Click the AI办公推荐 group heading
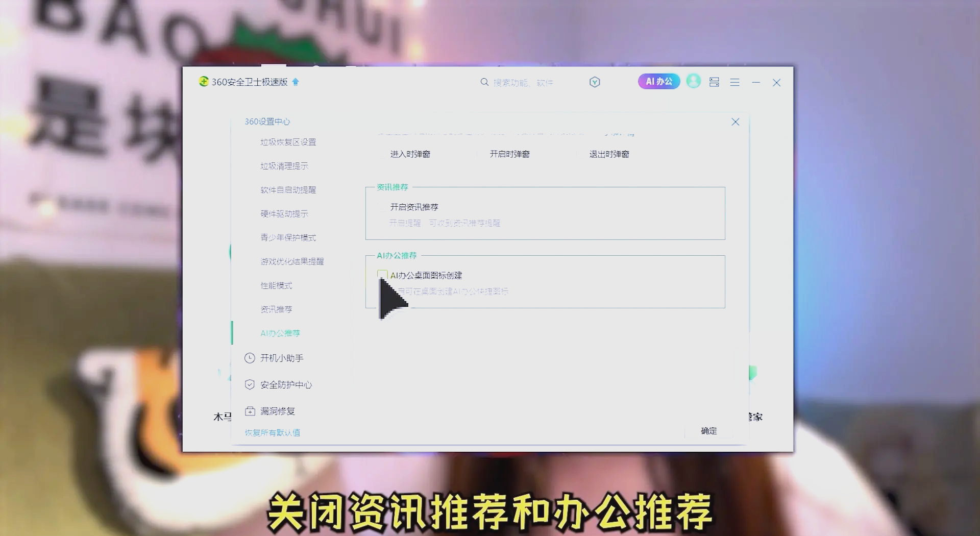 pos(397,255)
